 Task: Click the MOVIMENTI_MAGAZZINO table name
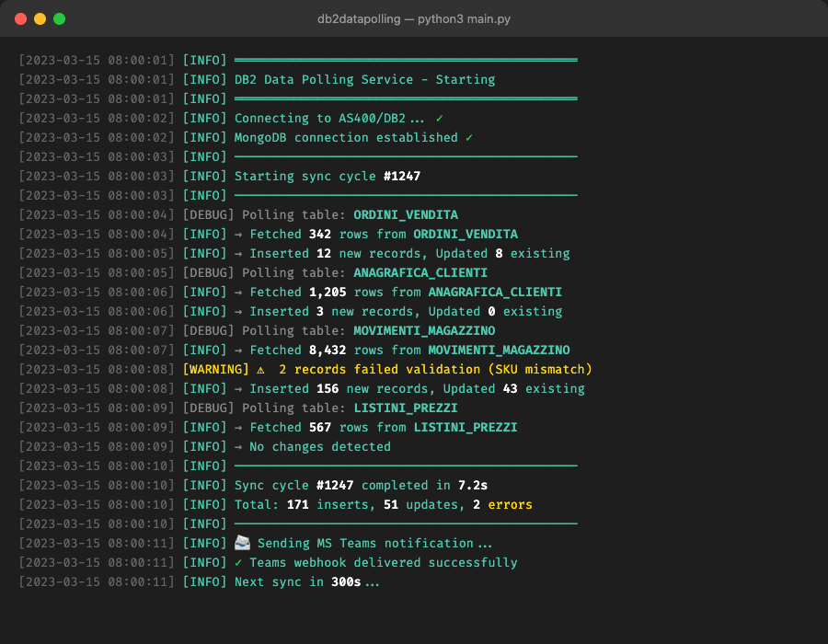(x=424, y=330)
